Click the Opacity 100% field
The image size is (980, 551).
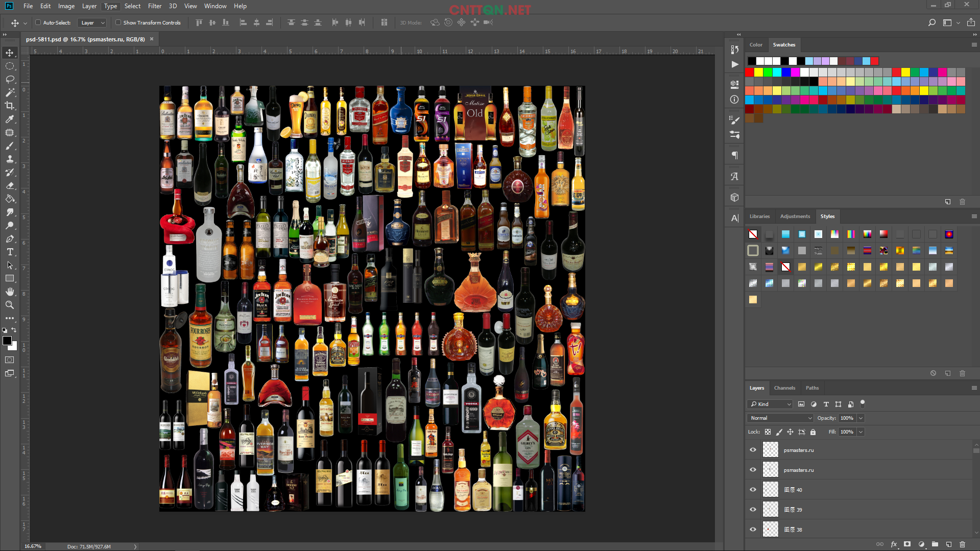click(847, 418)
